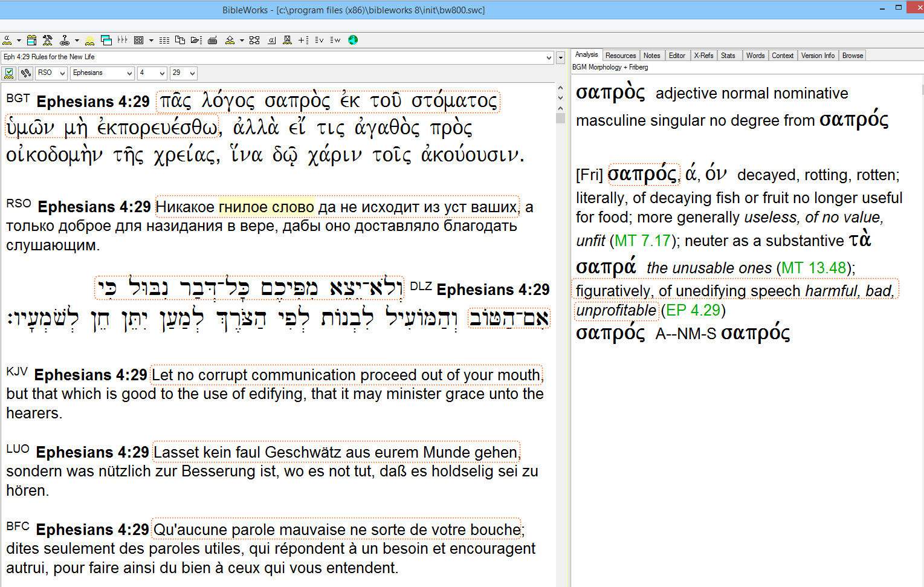The height and width of the screenshot is (587, 924).
Task: Click the four-pane grid layout icon
Action: (x=138, y=40)
